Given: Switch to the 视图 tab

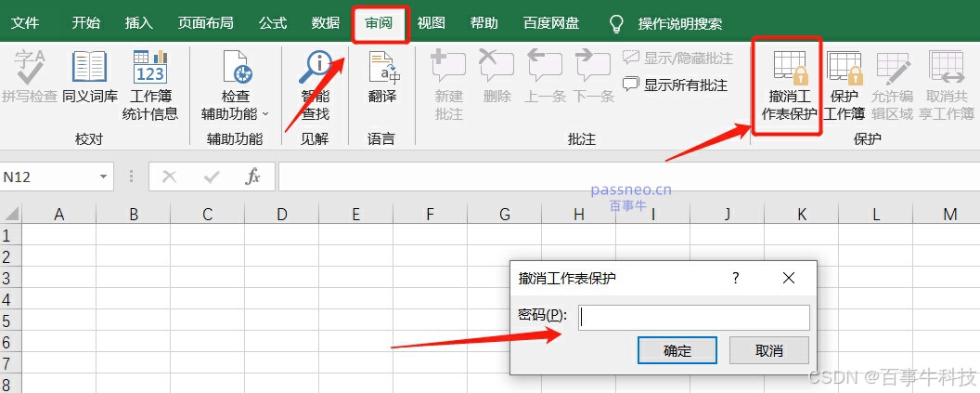Looking at the screenshot, I should coord(432,23).
